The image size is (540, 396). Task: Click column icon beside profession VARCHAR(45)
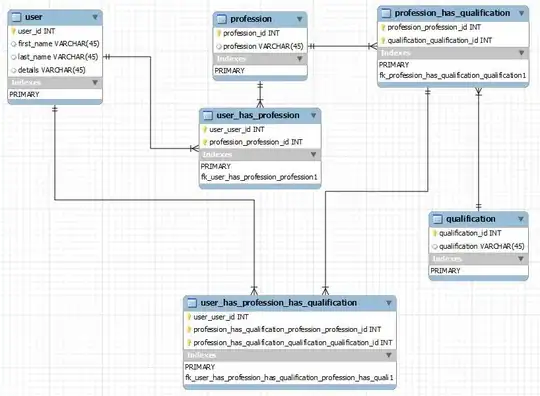point(219,46)
